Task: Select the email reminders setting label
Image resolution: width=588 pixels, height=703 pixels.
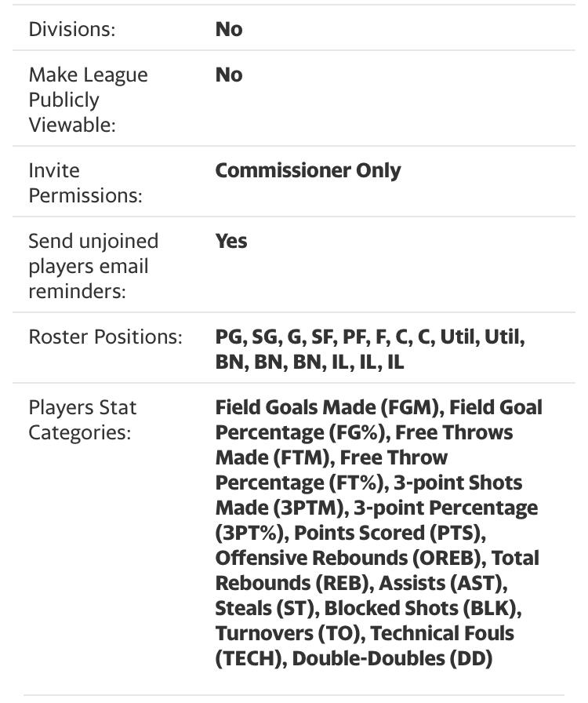Action: 93,266
